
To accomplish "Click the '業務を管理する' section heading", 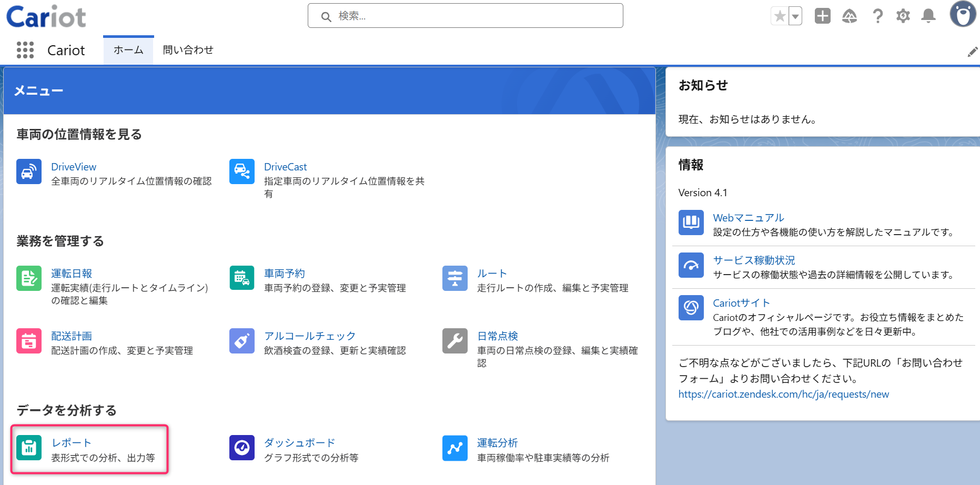I will (x=60, y=241).
